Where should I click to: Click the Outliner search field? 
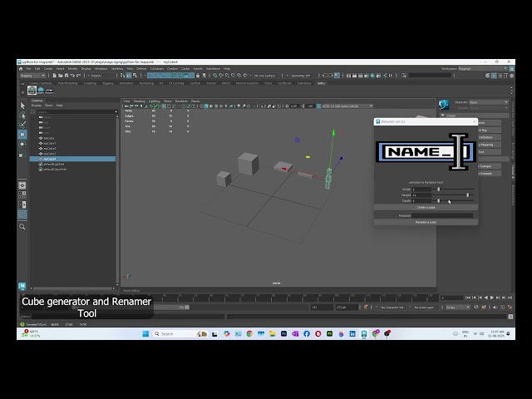[x=76, y=111]
